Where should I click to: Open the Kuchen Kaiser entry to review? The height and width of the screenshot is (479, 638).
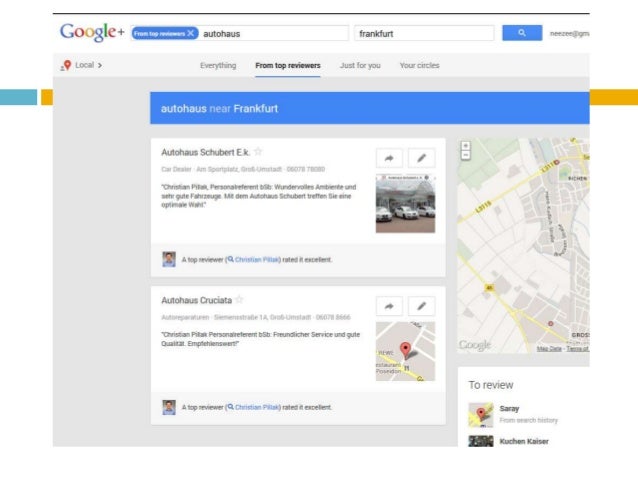coord(524,442)
